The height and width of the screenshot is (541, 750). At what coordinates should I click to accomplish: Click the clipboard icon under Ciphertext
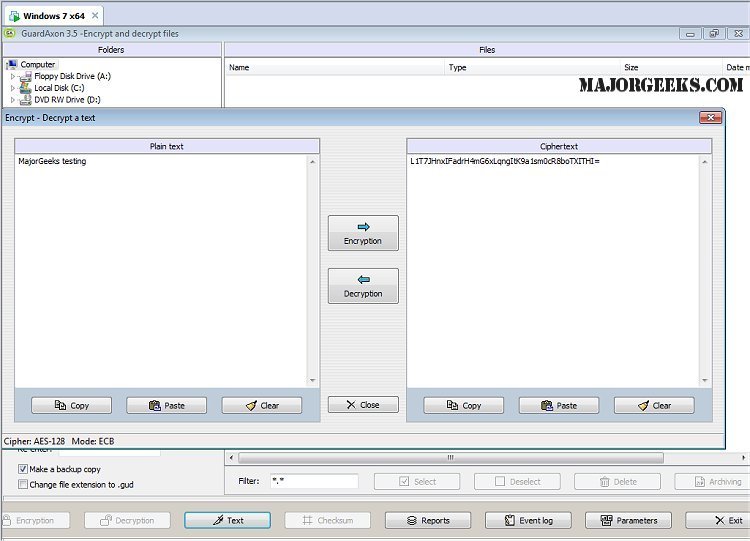[x=547, y=406]
